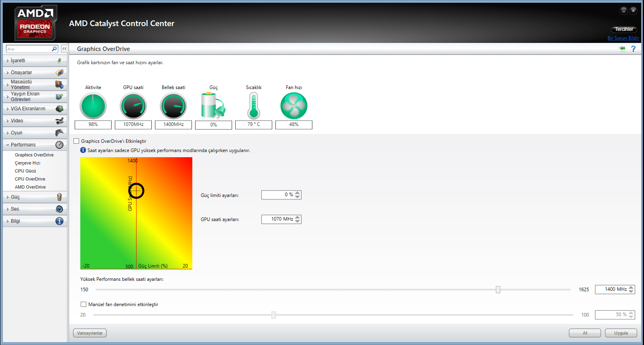This screenshot has height=345, width=644.
Task: Click the Bellek saati gauge icon
Action: (x=173, y=106)
